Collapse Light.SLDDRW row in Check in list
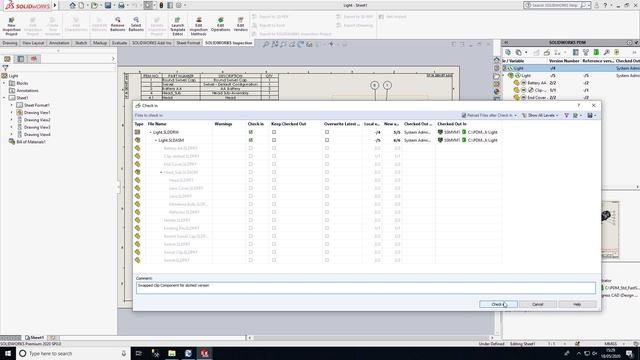640x360 pixels. point(150,132)
